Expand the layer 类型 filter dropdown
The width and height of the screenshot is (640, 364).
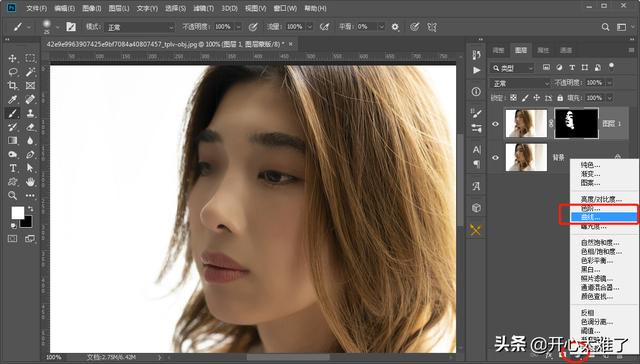[513, 68]
